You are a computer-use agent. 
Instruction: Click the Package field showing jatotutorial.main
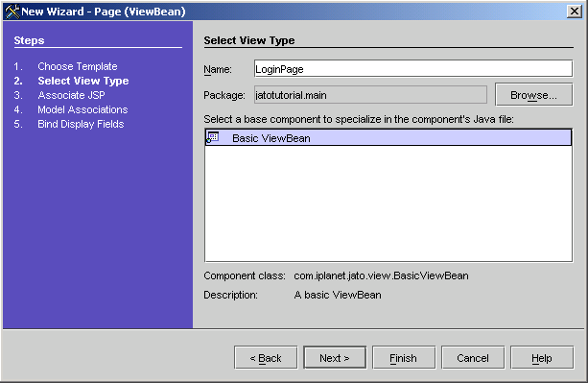click(370, 95)
